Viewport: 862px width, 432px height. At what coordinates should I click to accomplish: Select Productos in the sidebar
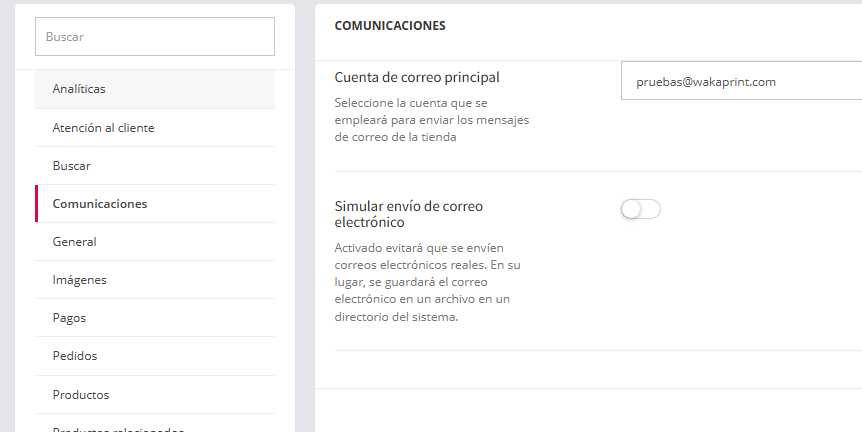point(81,394)
